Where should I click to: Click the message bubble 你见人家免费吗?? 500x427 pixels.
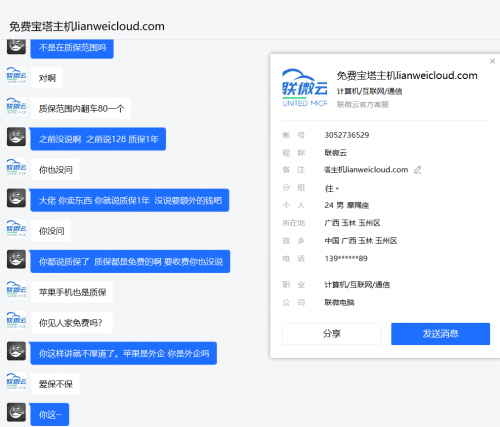[x=72, y=323]
